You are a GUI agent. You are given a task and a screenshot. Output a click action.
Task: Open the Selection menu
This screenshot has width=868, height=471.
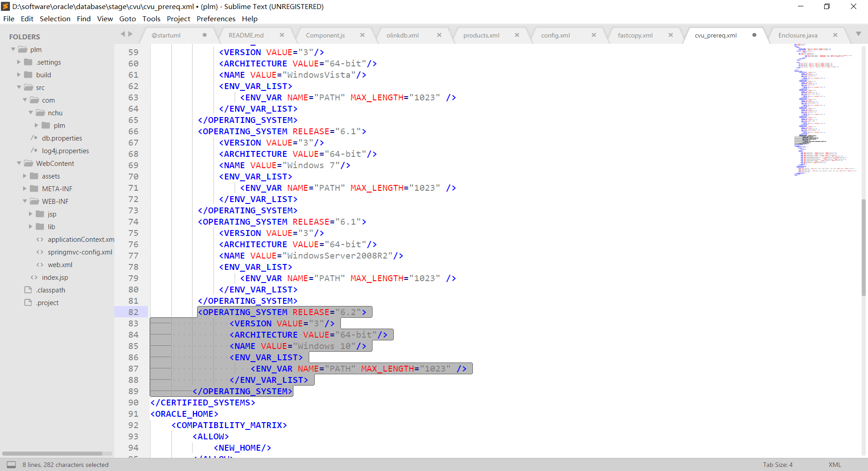55,19
